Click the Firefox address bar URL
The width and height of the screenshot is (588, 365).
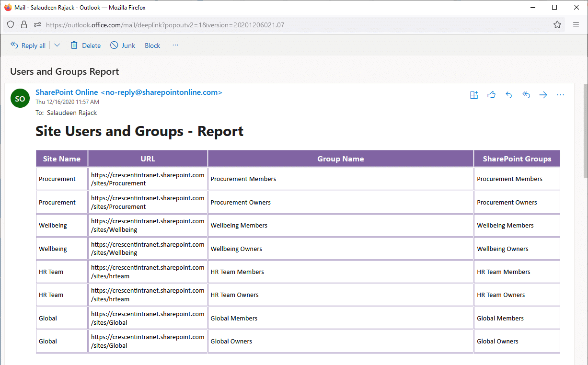pyautogui.click(x=165, y=25)
